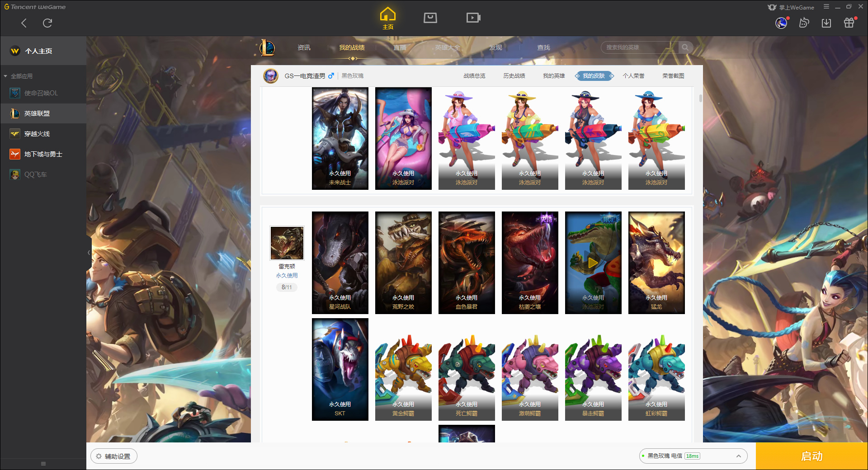Open the gift box icon

pyautogui.click(x=849, y=23)
